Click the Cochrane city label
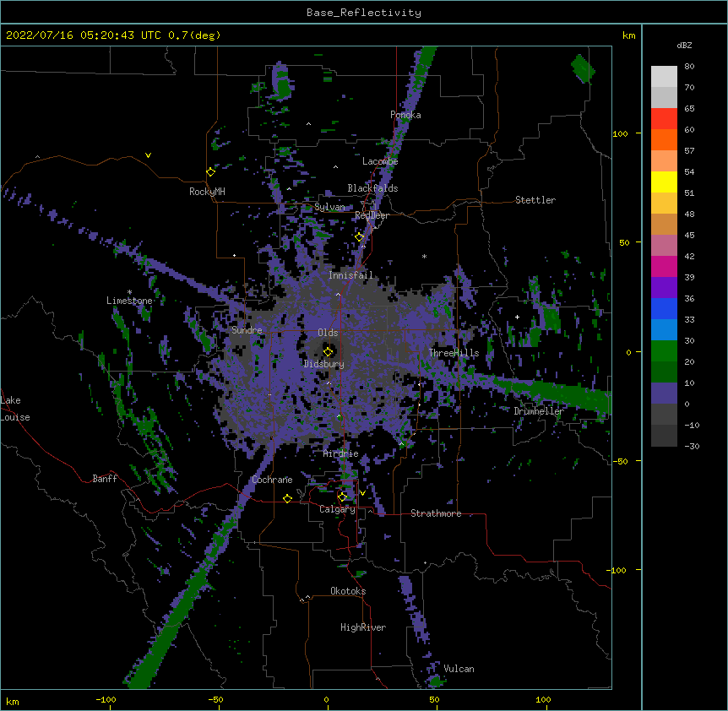The image size is (728, 711). tap(272, 480)
